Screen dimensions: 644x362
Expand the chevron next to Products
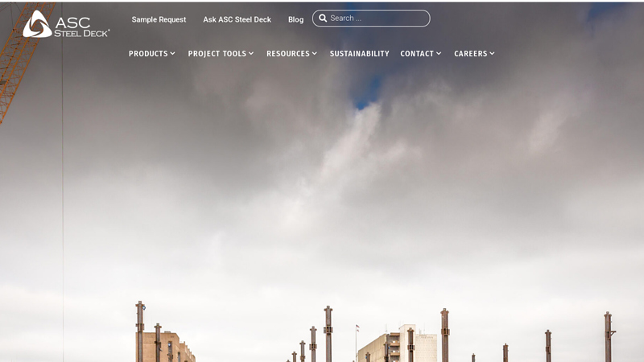point(172,54)
